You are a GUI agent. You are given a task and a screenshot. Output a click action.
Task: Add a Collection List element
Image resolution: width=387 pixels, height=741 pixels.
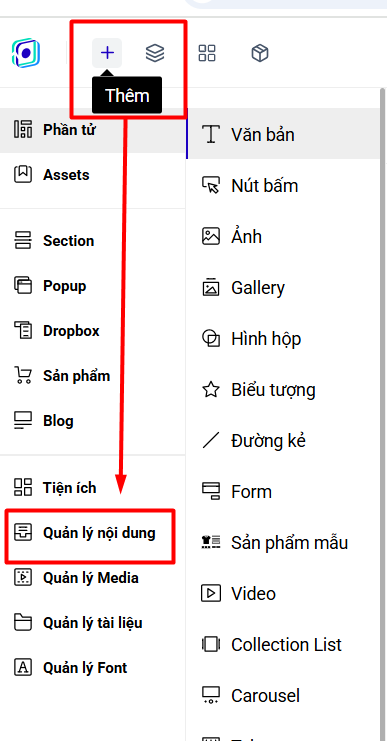coord(283,645)
